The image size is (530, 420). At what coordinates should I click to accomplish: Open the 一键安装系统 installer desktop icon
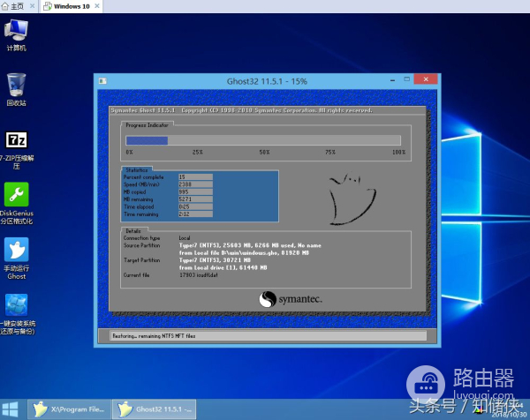[16, 306]
